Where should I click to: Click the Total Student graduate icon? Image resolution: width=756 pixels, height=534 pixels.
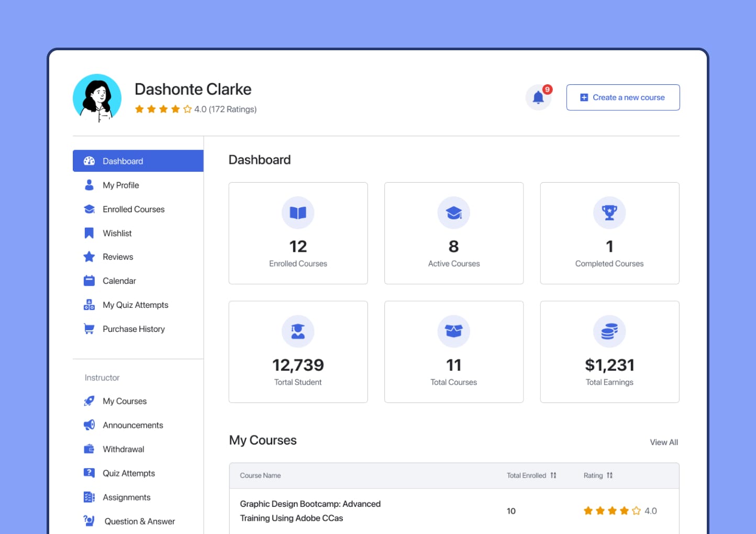[x=298, y=331]
